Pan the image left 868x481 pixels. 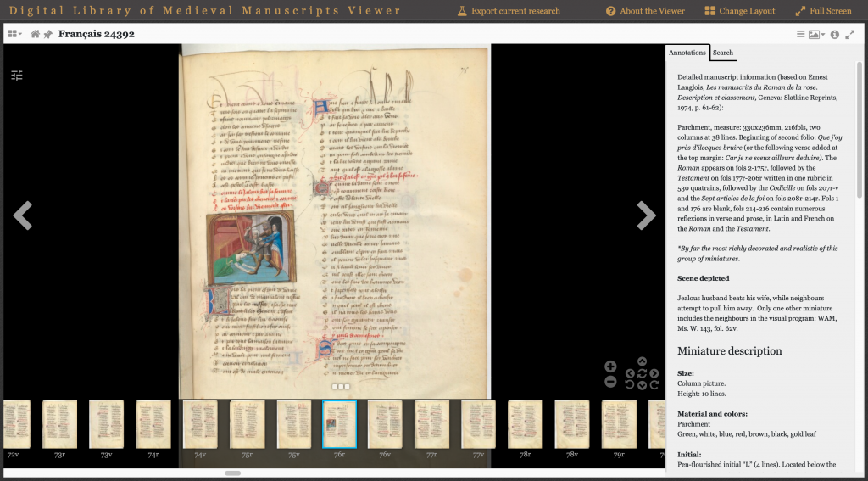[x=630, y=373]
